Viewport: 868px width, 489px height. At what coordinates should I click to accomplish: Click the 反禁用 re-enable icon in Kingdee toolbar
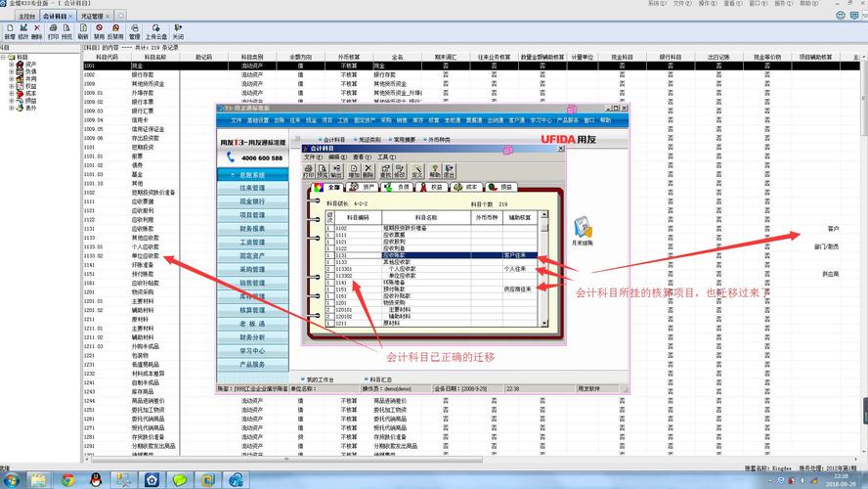(x=115, y=31)
